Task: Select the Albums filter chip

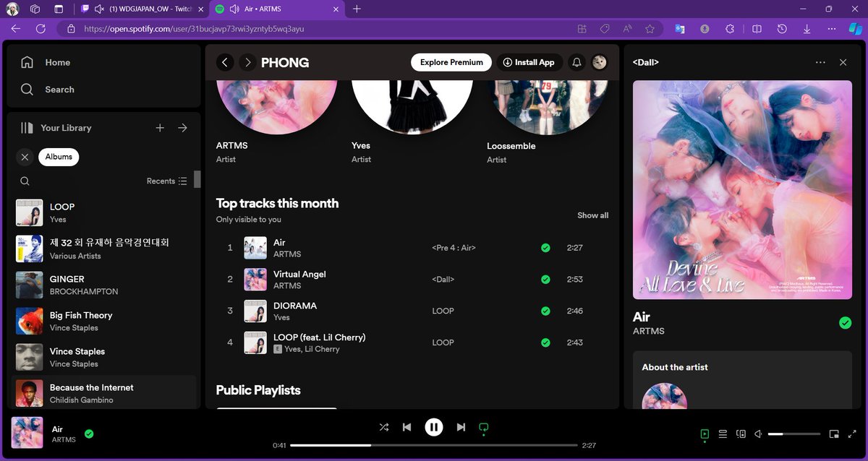Action: [59, 157]
